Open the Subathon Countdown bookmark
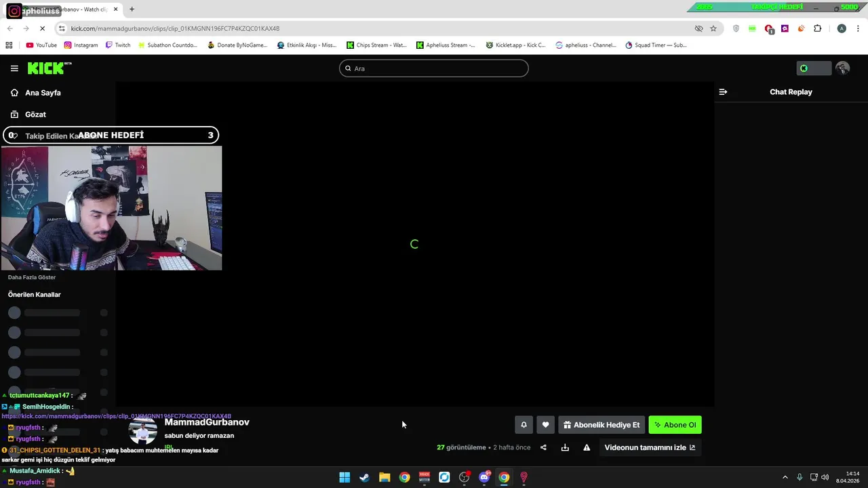Image resolution: width=868 pixels, height=488 pixels. pyautogui.click(x=167, y=45)
